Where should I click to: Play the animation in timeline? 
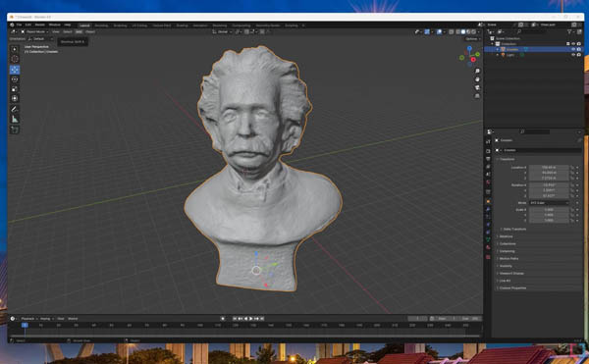[250, 319]
